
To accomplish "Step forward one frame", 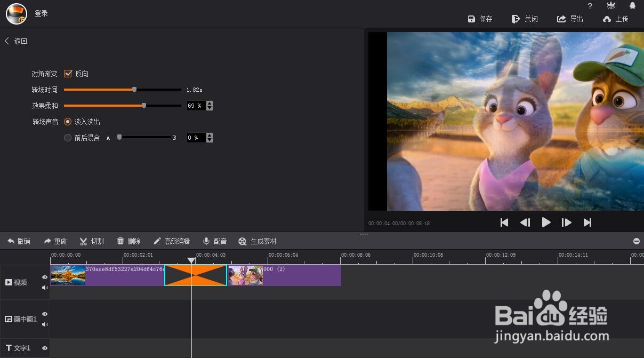I will coord(567,222).
